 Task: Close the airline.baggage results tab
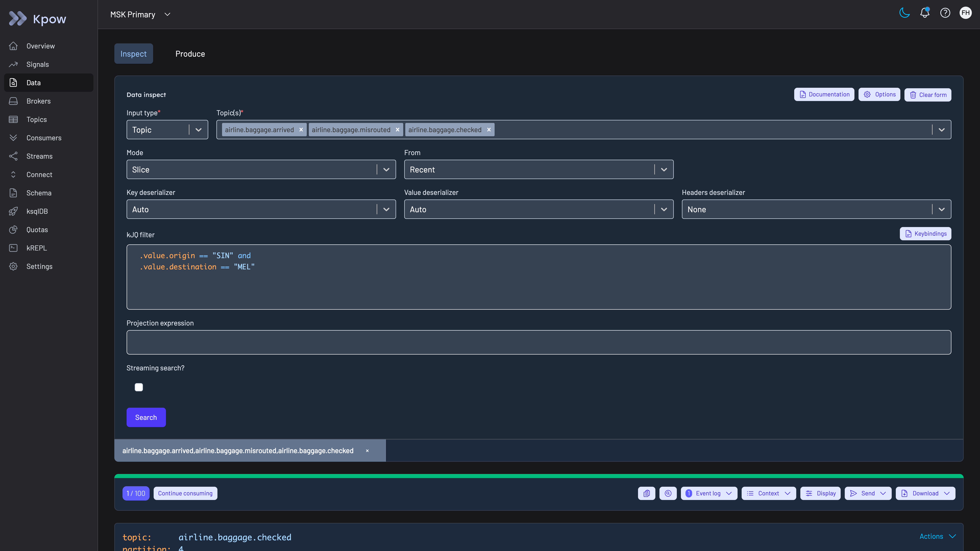pyautogui.click(x=367, y=451)
